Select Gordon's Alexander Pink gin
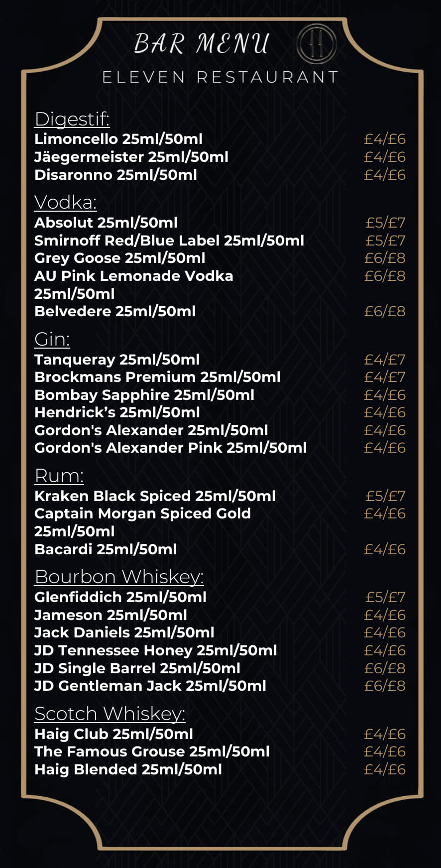 click(170, 448)
